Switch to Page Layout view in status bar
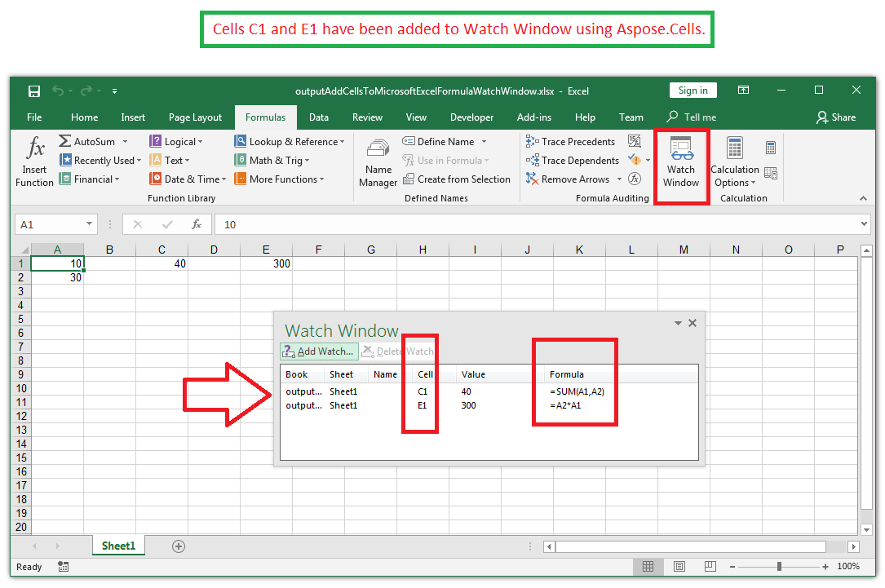Viewport: 885px width, 588px height. [x=679, y=567]
